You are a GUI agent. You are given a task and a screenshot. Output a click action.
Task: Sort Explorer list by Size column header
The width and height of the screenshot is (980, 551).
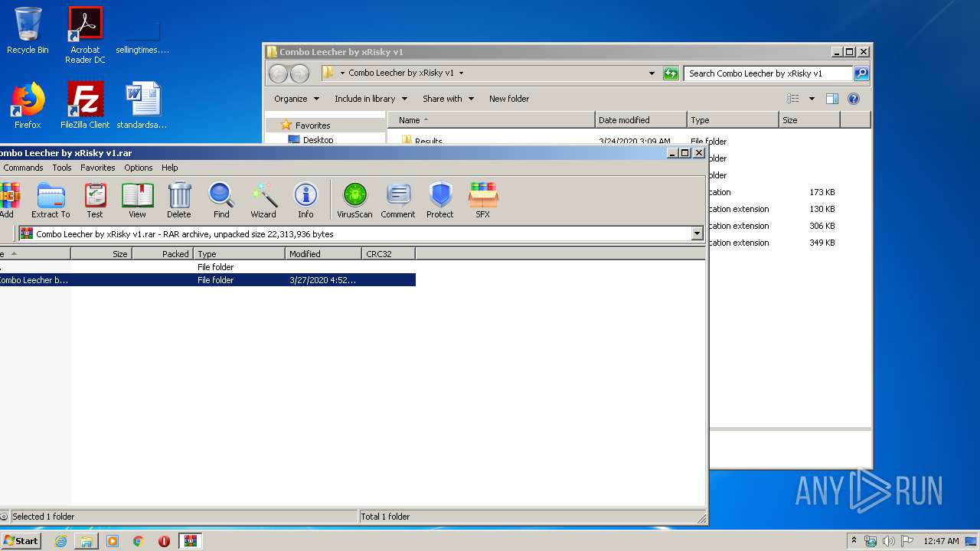pos(809,120)
